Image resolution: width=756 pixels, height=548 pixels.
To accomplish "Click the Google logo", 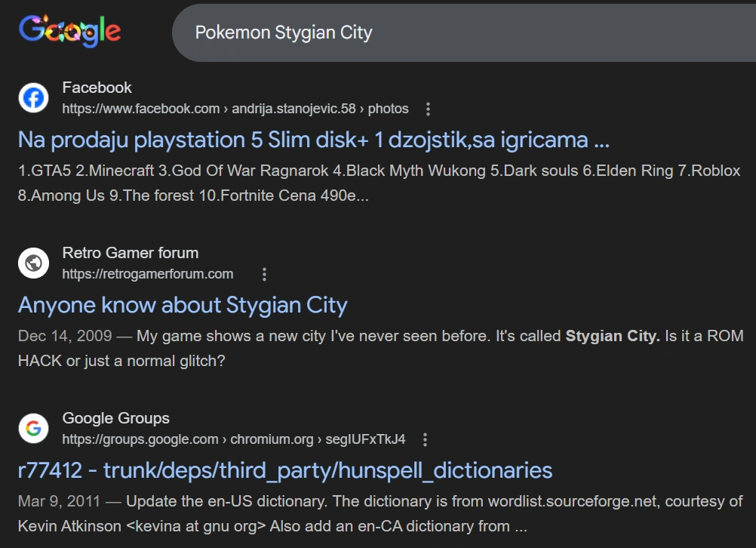I will click(70, 31).
